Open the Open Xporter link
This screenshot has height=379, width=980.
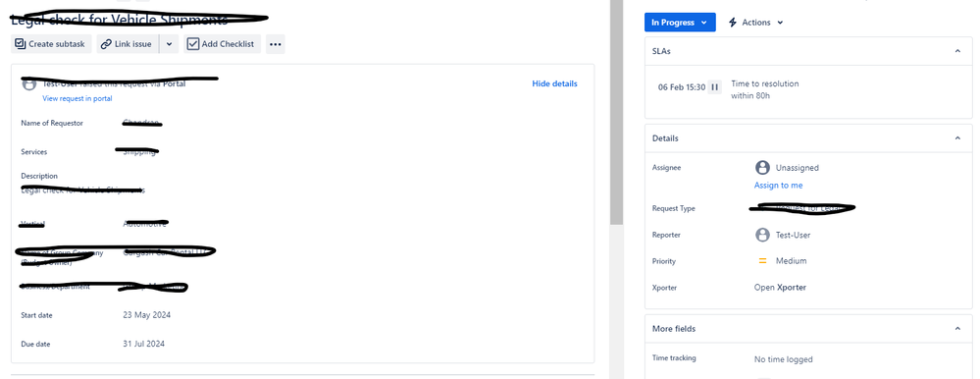pyautogui.click(x=780, y=288)
